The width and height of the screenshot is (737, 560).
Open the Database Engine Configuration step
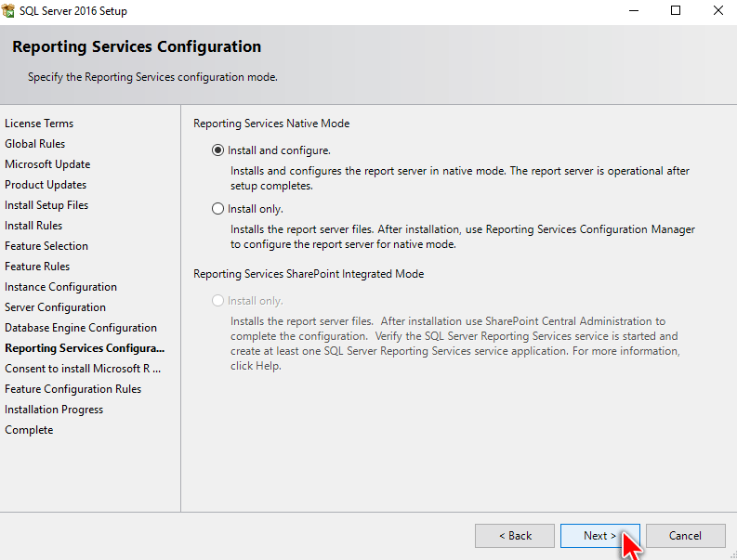81,328
